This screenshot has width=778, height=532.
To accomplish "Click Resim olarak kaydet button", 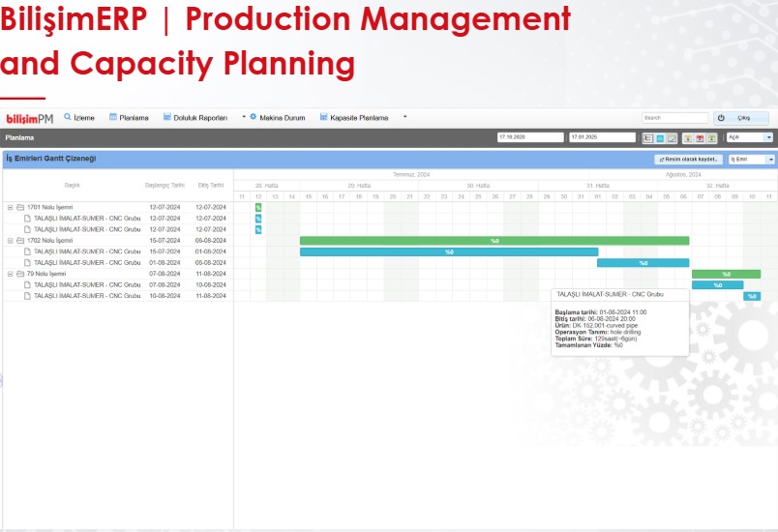I will click(688, 160).
